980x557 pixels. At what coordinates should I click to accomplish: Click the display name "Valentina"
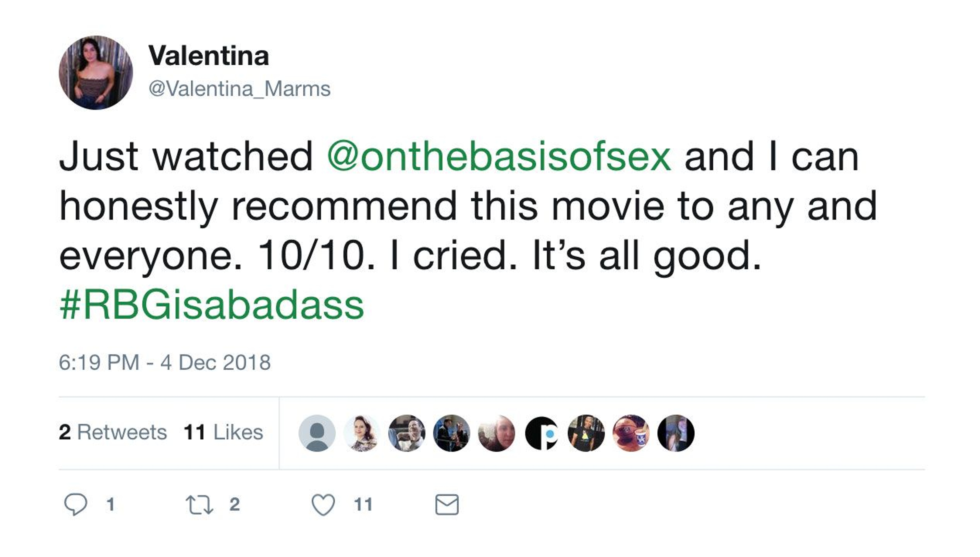coord(209,56)
